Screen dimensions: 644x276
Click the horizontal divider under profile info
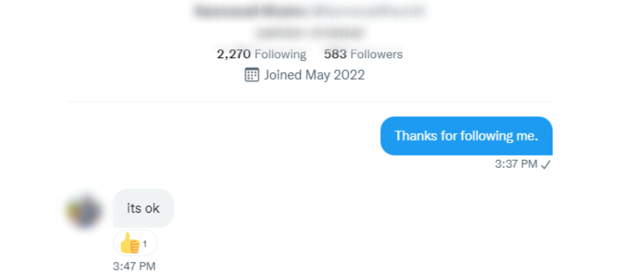click(x=310, y=102)
